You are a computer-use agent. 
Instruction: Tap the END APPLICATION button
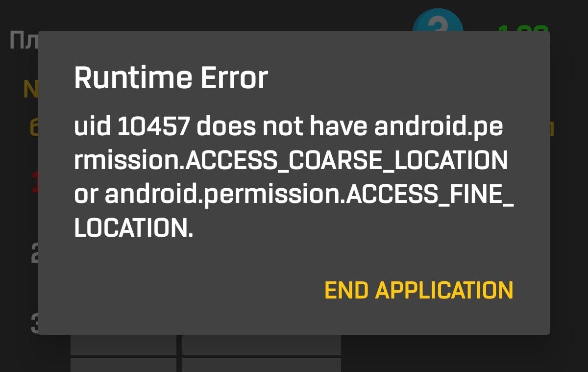[419, 290]
